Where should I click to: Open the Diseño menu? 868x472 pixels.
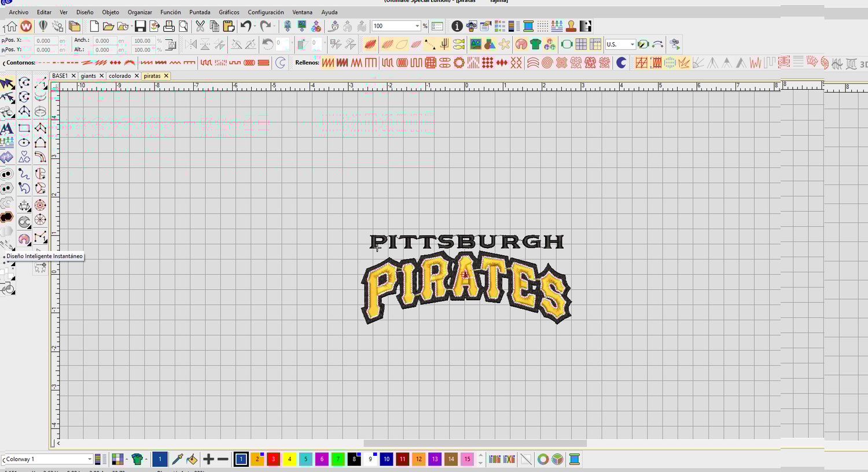84,12
